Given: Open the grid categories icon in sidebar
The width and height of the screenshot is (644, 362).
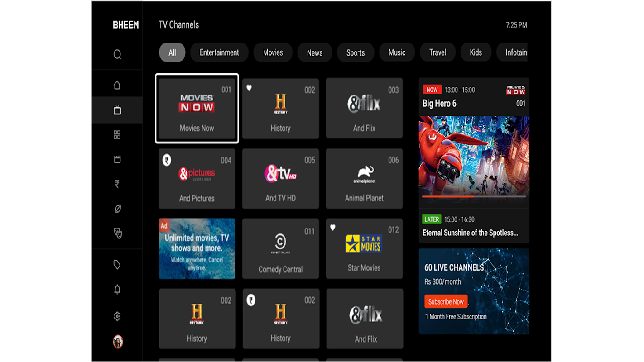Looking at the screenshot, I should (x=117, y=135).
